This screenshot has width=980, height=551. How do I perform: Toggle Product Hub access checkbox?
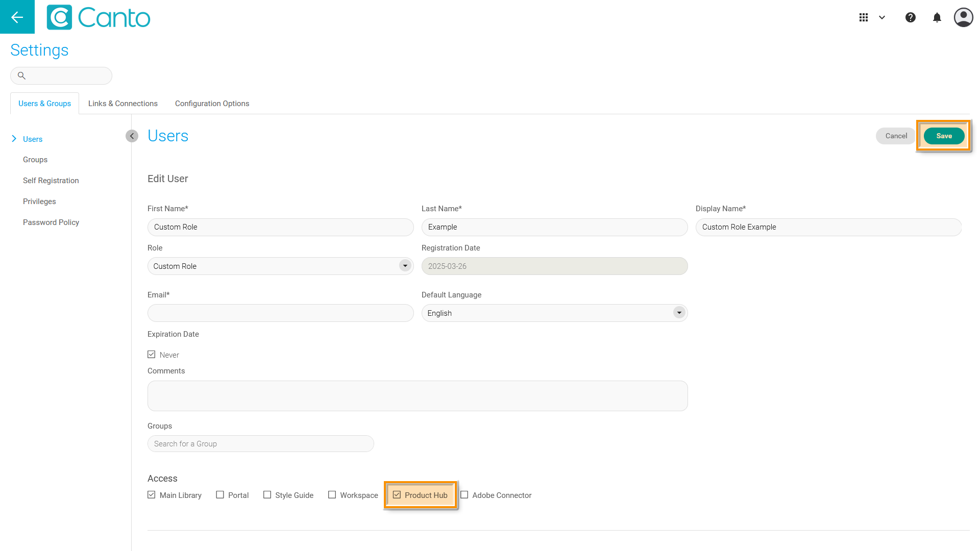(397, 495)
